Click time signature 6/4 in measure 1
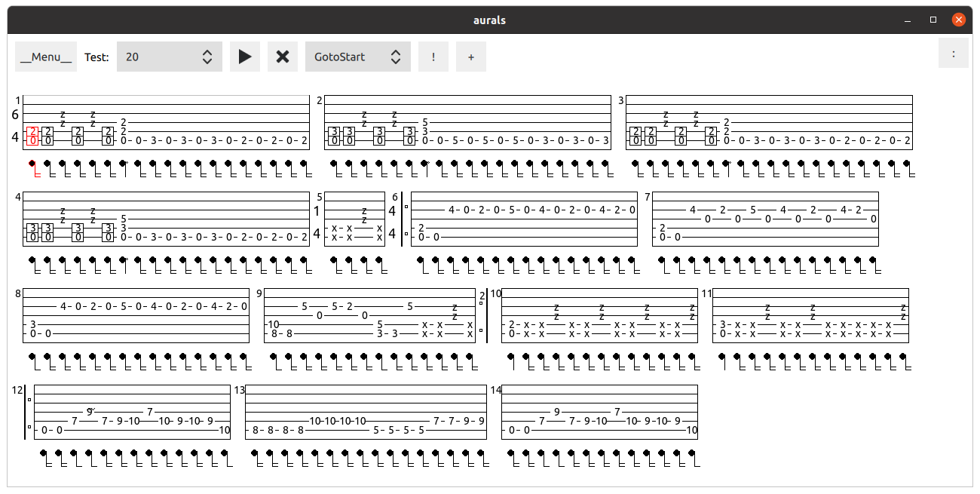The image size is (980, 494). tap(15, 126)
